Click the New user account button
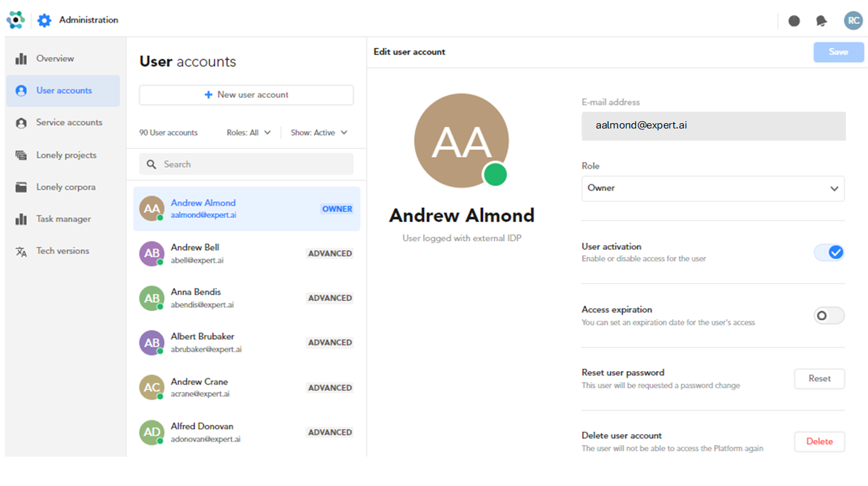The width and height of the screenshot is (868, 486). coord(246,95)
